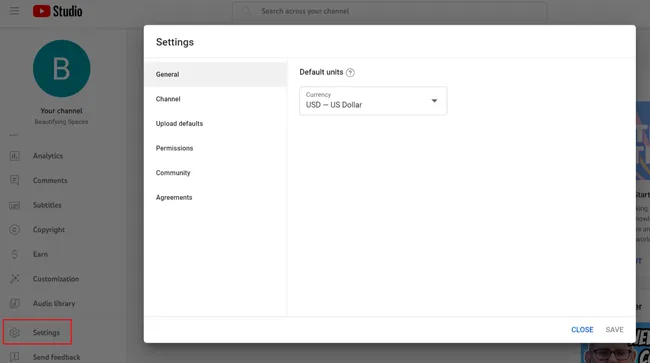This screenshot has width=650, height=363.
Task: Click the Your channel label
Action: pos(61,111)
